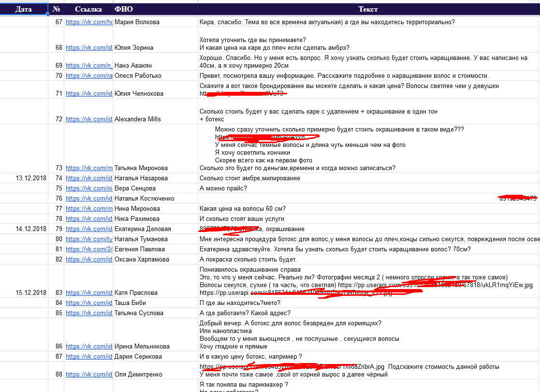This screenshot has width=540, height=392.
Task: Select the Дата column header
Action: click(x=24, y=9)
